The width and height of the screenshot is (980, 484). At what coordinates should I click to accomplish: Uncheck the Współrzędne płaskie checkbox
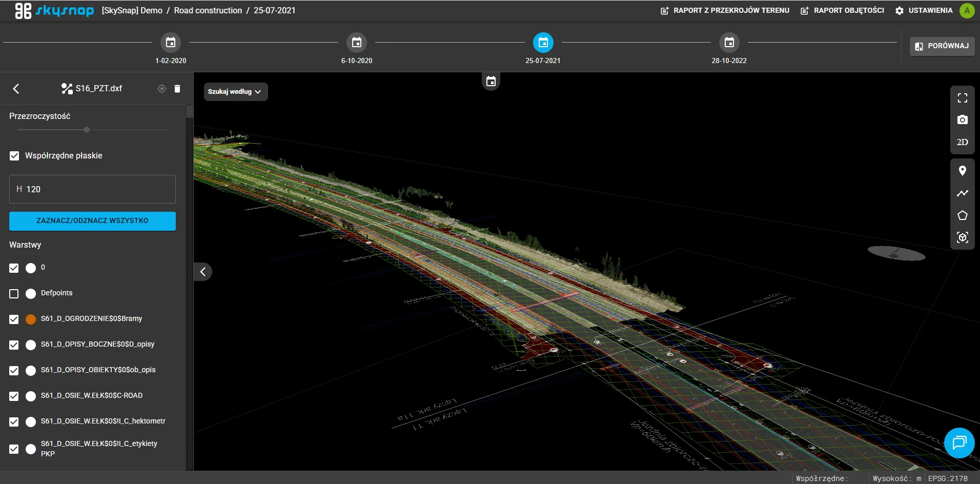point(14,156)
